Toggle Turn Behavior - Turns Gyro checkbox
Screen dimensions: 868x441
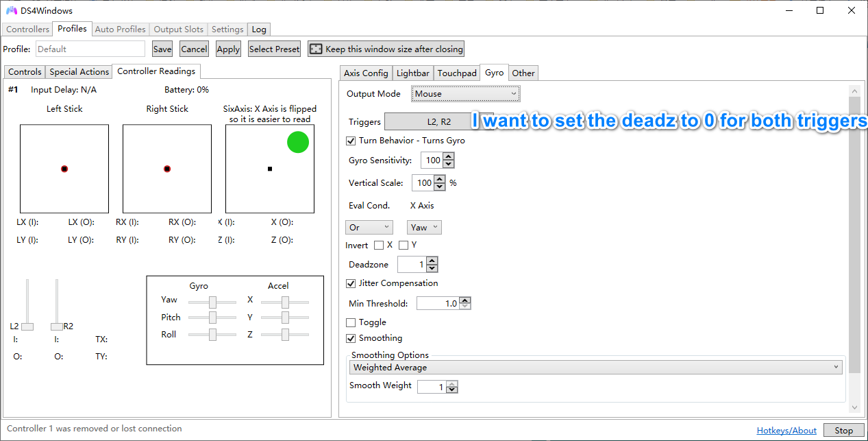pyautogui.click(x=351, y=141)
